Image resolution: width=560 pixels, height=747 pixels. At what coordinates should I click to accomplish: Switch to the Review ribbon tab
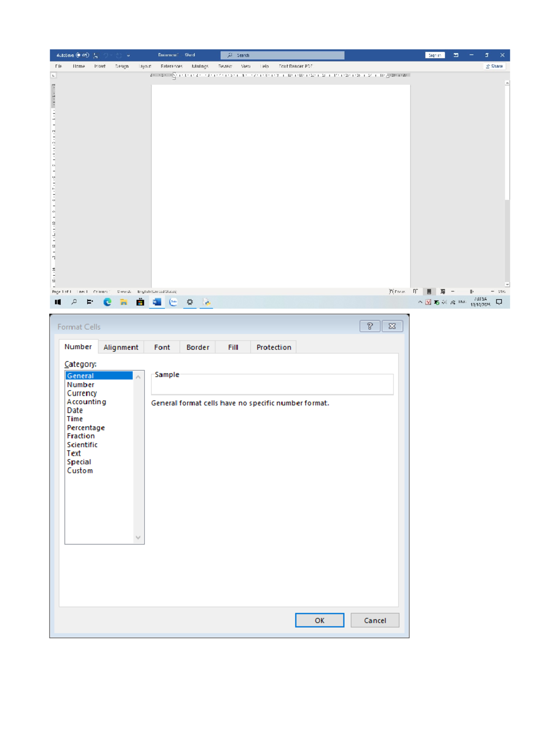click(225, 66)
